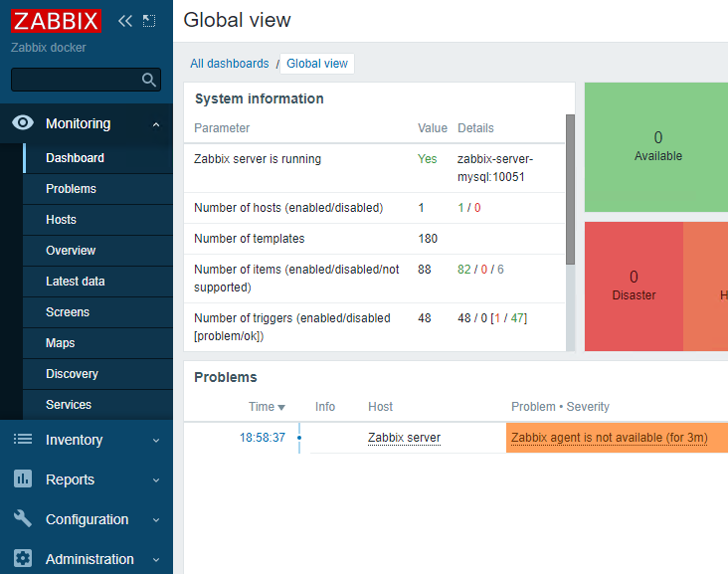Go to Hosts under Monitoring
This screenshot has width=728, height=574.
click(x=97, y=220)
